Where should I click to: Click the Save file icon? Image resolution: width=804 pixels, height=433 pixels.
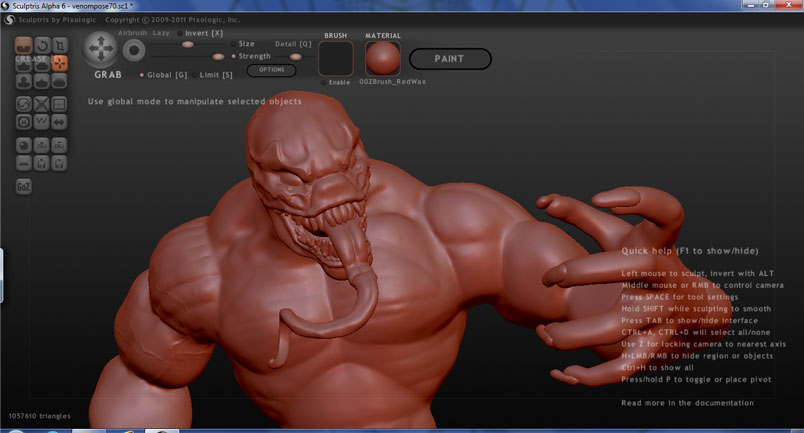pos(59,164)
